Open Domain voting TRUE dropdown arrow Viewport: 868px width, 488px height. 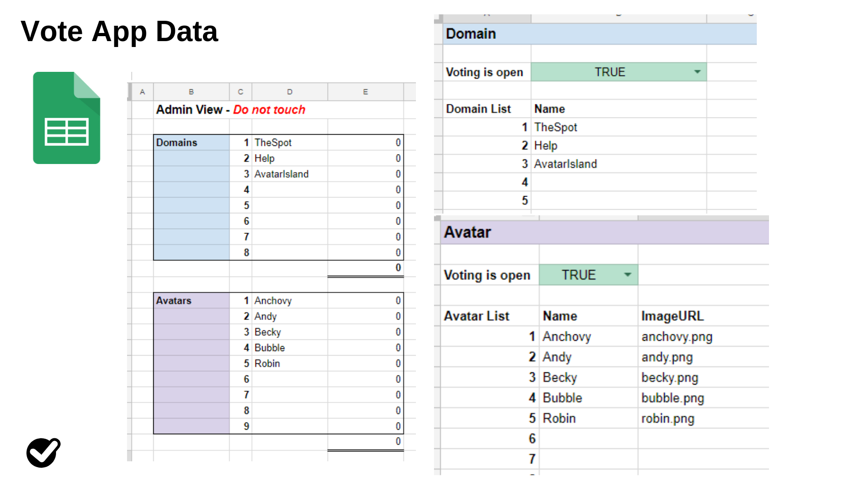[697, 72]
